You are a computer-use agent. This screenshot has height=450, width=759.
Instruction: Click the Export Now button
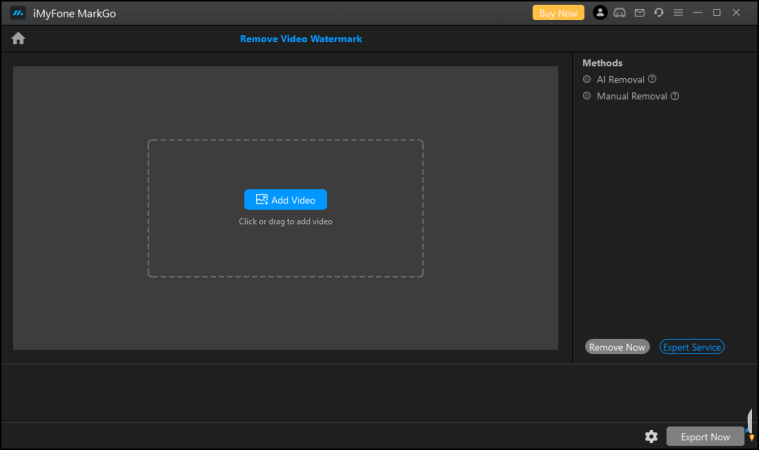tap(705, 437)
